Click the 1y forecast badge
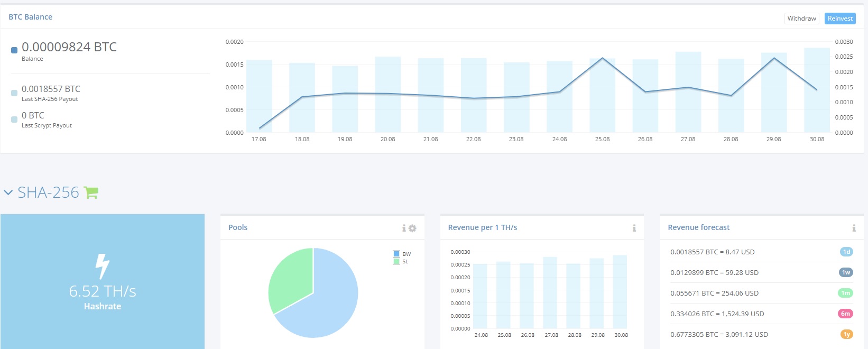 click(846, 335)
